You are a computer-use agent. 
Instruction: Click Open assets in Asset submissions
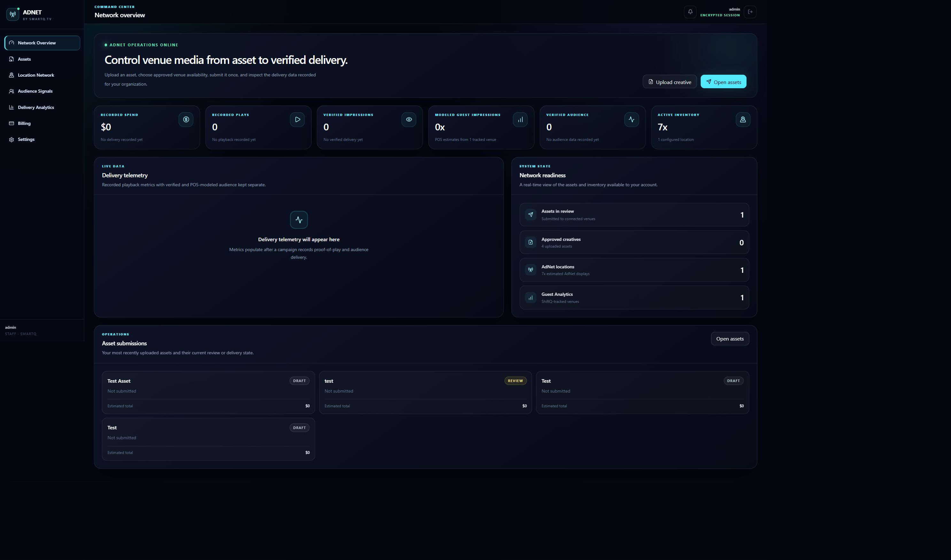(730, 339)
